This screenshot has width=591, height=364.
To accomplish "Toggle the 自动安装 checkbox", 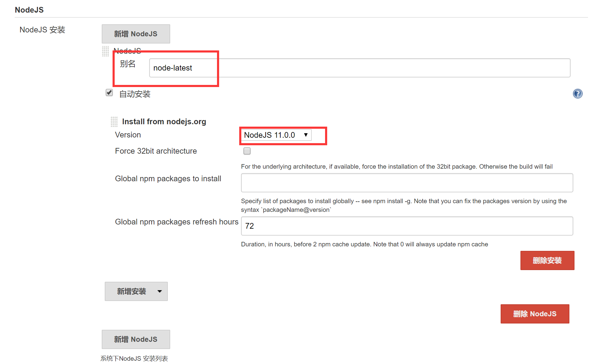I will [109, 93].
